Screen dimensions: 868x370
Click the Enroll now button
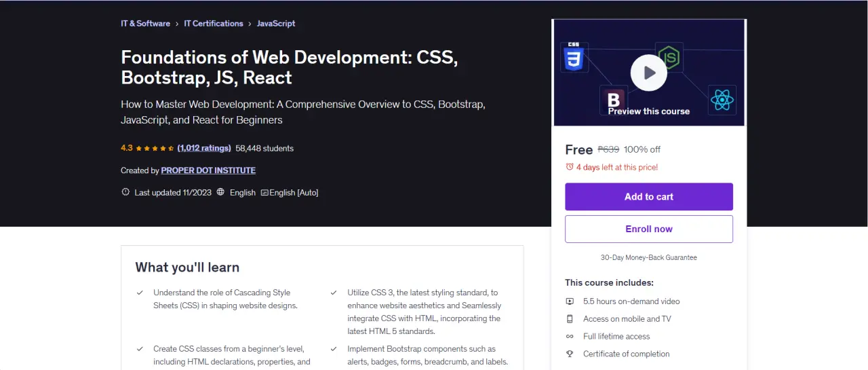point(649,229)
